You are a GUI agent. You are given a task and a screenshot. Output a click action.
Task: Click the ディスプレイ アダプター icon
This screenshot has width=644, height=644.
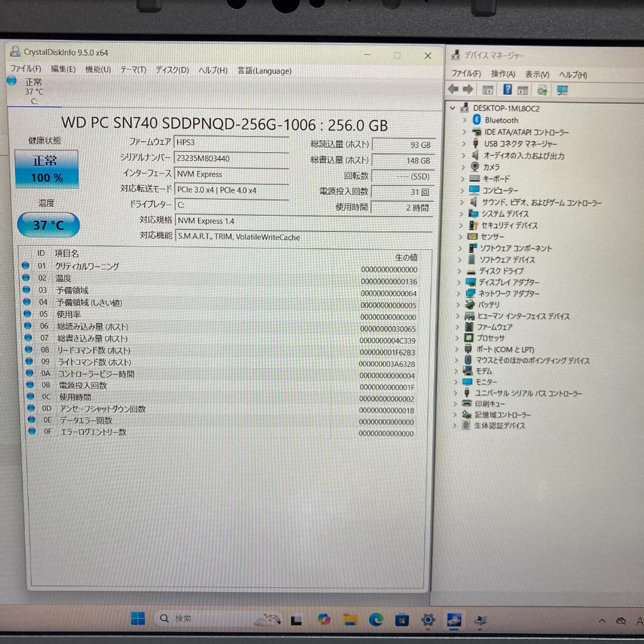[470, 281]
